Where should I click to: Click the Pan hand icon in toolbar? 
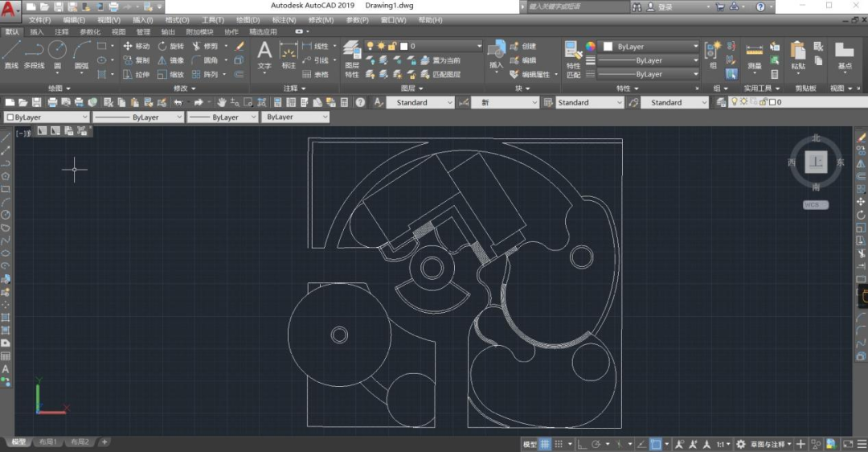click(222, 102)
